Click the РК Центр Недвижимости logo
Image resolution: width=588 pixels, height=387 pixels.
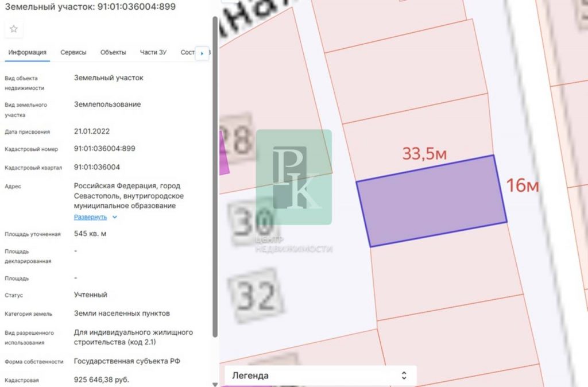(293, 177)
